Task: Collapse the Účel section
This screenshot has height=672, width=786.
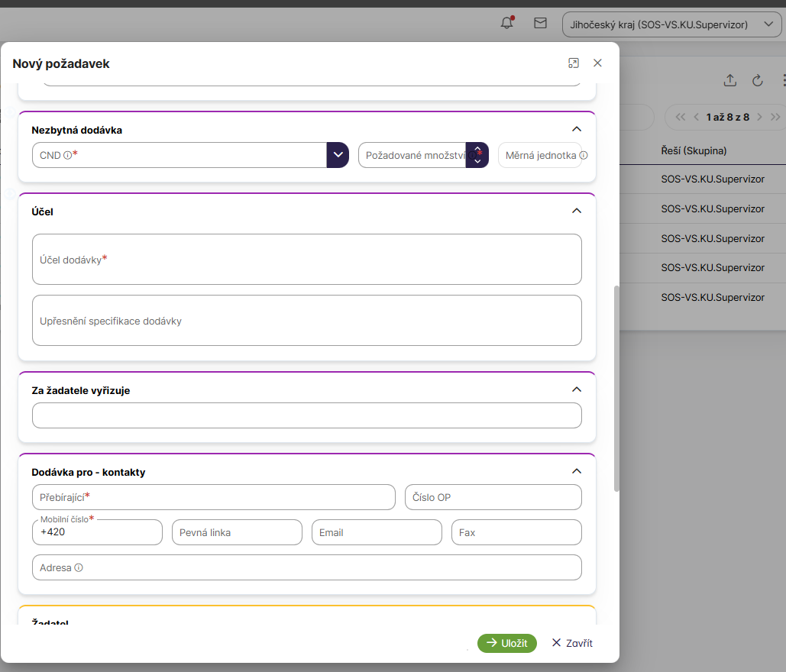Action: coord(577,211)
